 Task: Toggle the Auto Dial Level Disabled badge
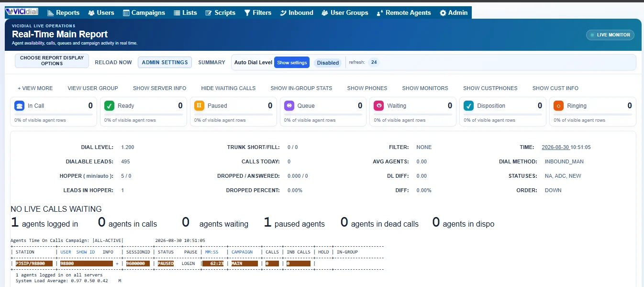tap(328, 63)
